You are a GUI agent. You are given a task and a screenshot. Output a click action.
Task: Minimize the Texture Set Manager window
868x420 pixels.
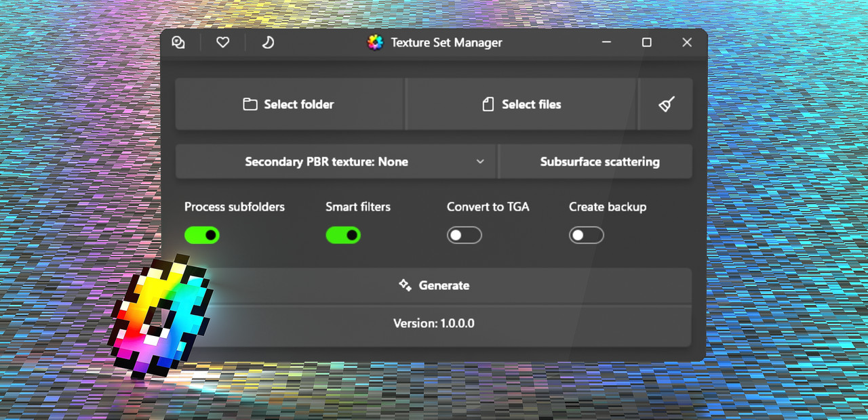(606, 42)
